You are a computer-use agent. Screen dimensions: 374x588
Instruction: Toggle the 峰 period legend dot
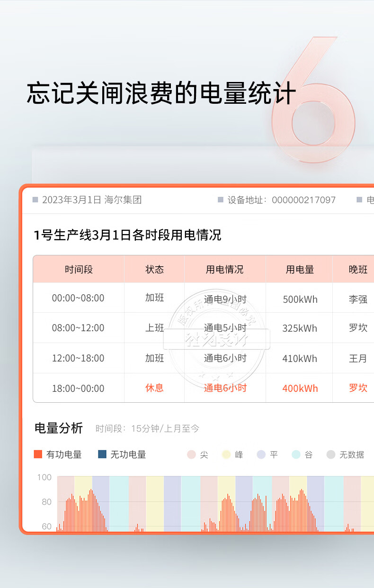click(x=226, y=455)
